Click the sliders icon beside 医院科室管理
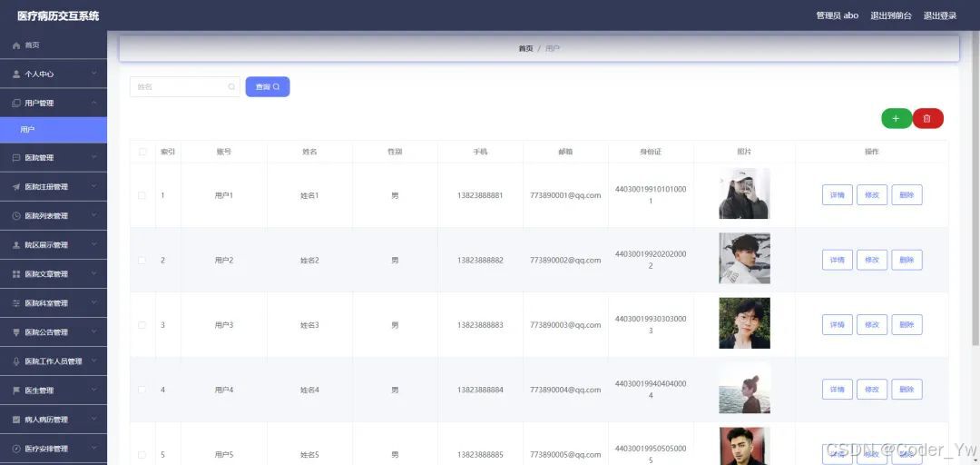Screen dimensions: 980x465 point(16,303)
